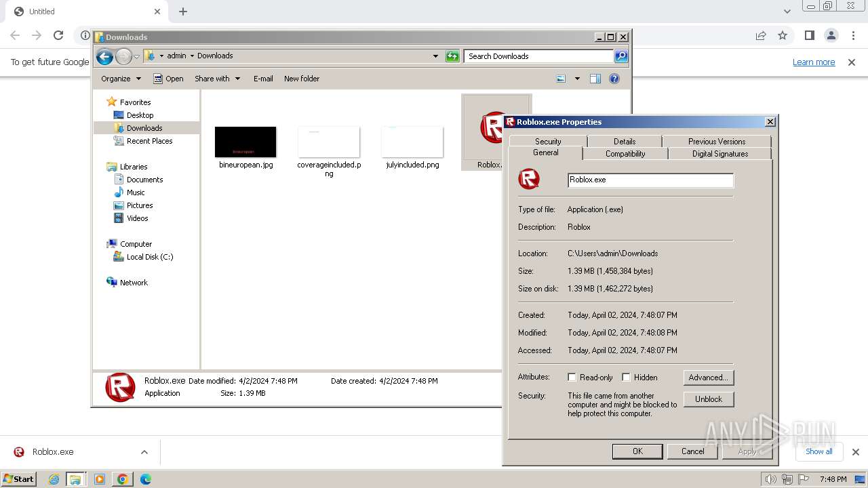Screen dimensions: 868x488
Task: Click Open in Explorer toolbar
Action: [x=168, y=79]
